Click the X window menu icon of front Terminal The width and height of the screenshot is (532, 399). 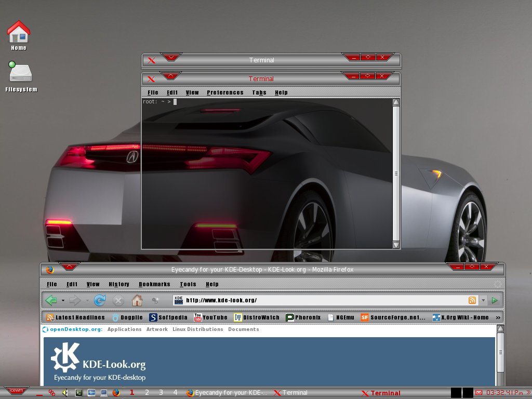click(x=151, y=79)
